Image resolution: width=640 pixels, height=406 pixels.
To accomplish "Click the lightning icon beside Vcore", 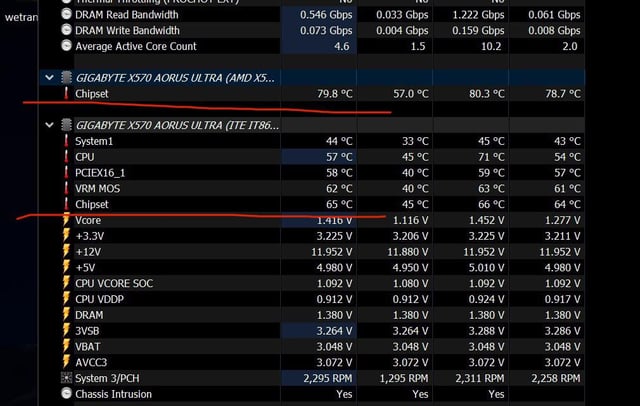I will [x=66, y=220].
